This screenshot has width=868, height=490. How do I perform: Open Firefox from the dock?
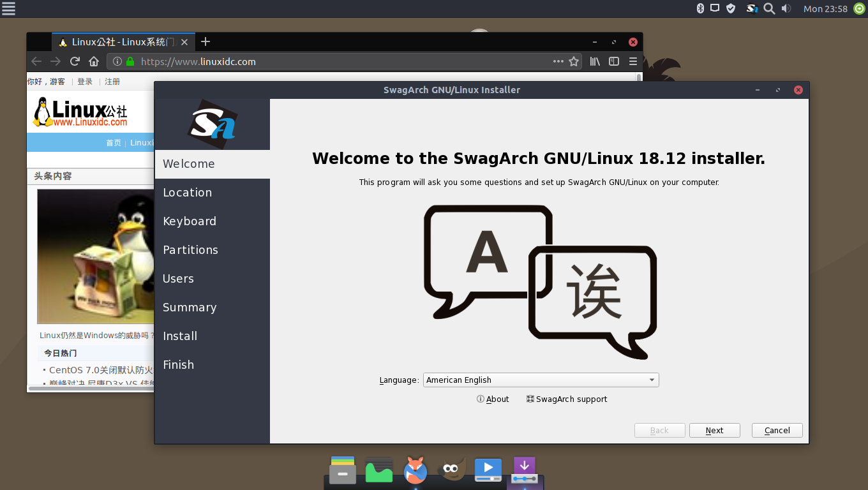(x=415, y=471)
